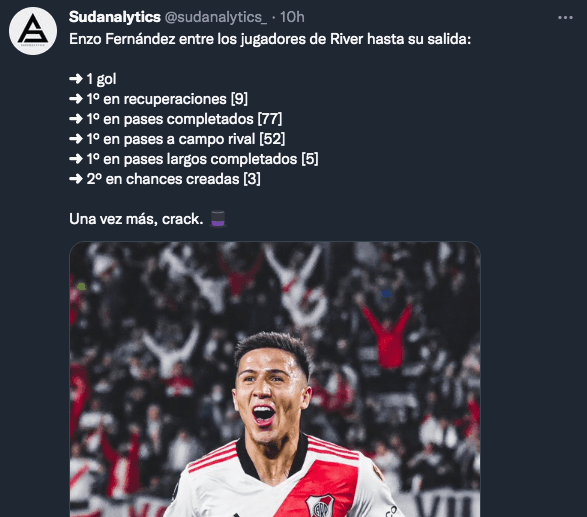Click the blue dot in the photo
587x517 pixels.
386,293
